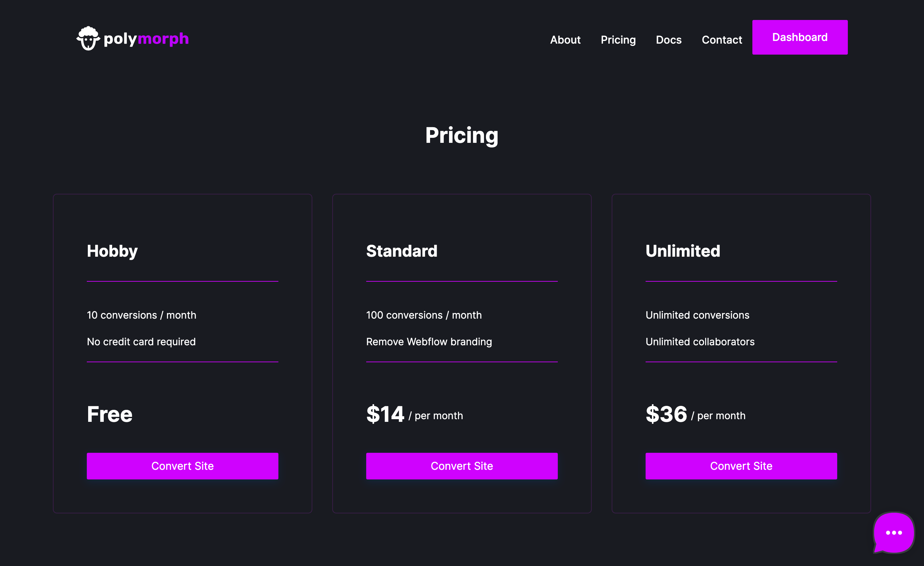This screenshot has width=924, height=566.
Task: Navigate to the Docs link
Action: [669, 40]
